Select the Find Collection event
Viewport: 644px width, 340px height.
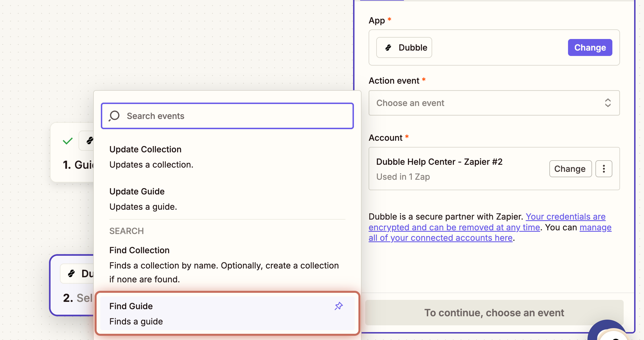[x=227, y=265]
